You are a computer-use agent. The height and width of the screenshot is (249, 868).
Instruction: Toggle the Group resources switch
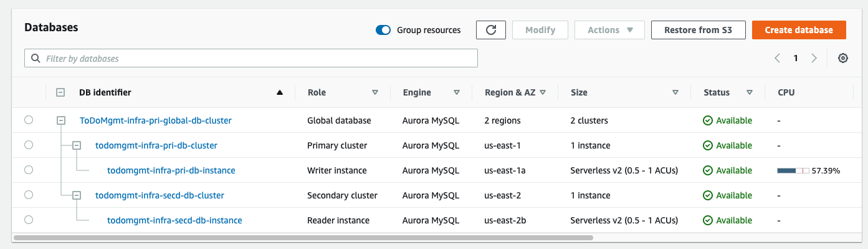(x=383, y=30)
